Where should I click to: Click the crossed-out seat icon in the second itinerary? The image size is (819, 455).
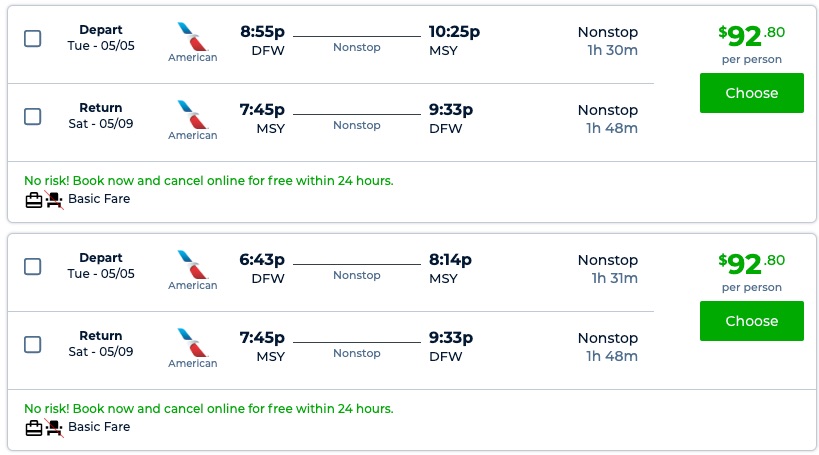pos(54,428)
